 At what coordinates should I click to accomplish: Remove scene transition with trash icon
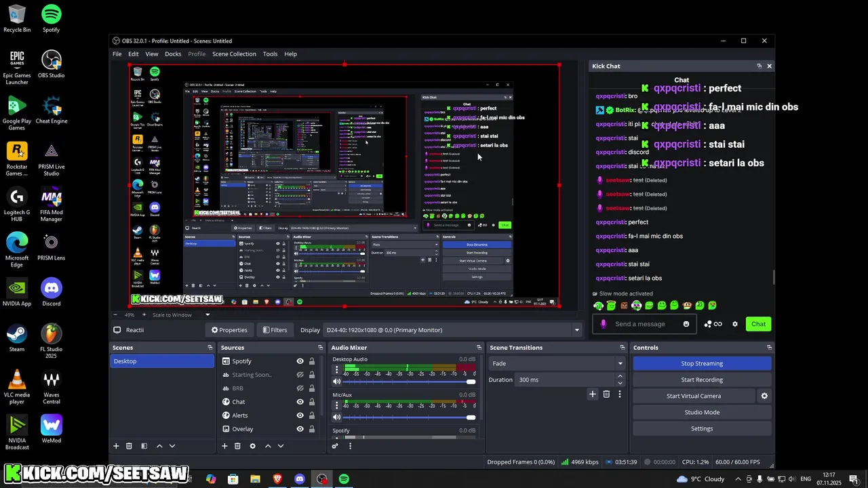pos(606,394)
